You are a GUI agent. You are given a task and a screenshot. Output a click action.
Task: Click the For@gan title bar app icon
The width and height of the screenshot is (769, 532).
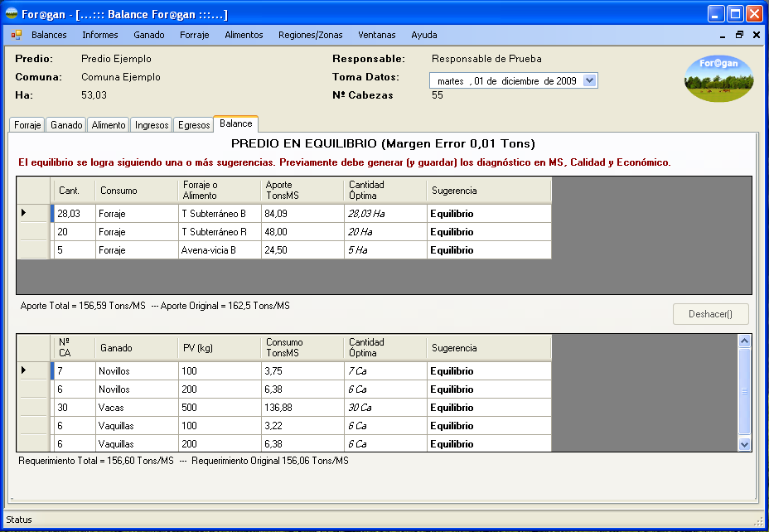tap(12, 14)
